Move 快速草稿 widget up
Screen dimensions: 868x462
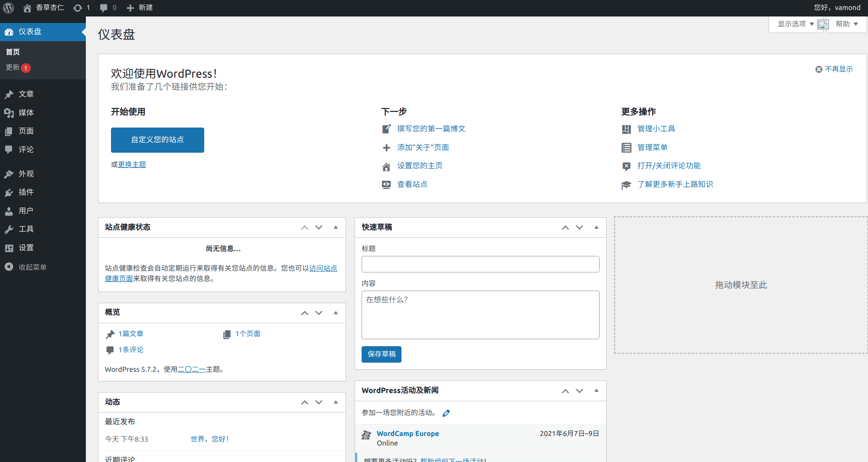tap(565, 228)
